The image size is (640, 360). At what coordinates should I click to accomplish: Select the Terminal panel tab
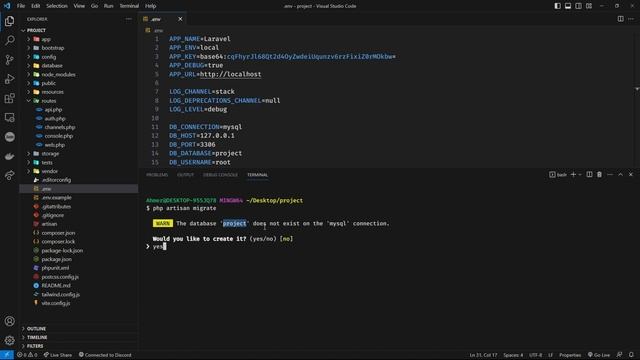(x=258, y=175)
